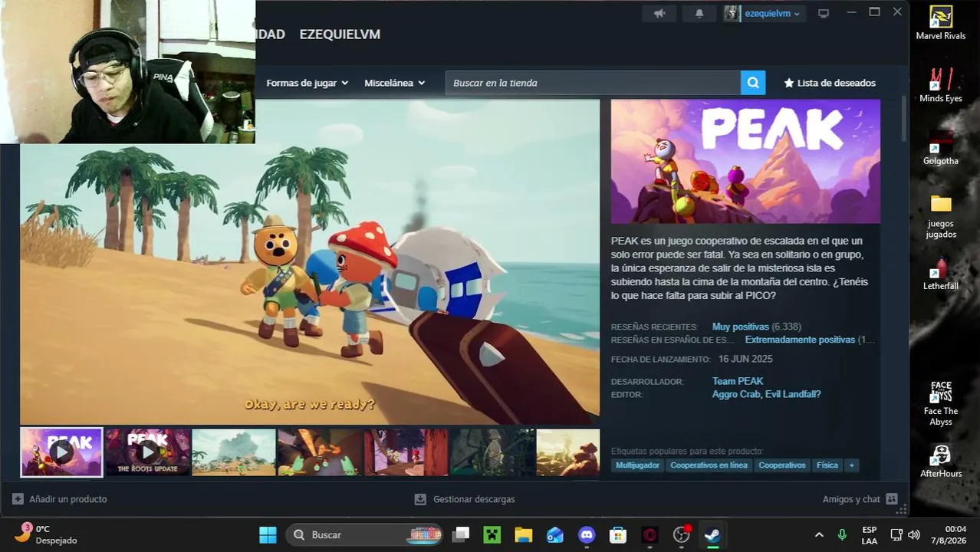Image resolution: width=980 pixels, height=552 pixels.
Task: Open Amigos y chat
Action: [x=860, y=499]
